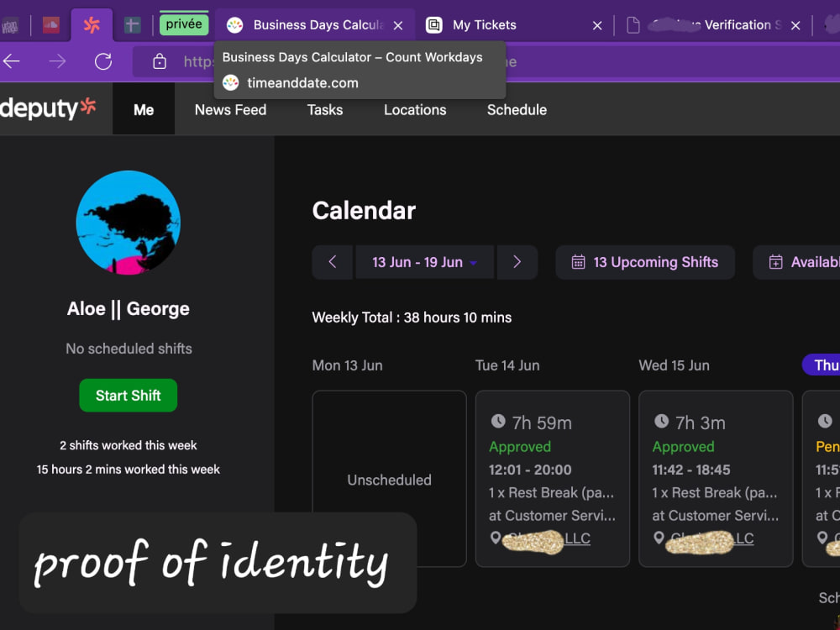Open News Feed
Image resolution: width=840 pixels, height=630 pixels.
tap(230, 109)
